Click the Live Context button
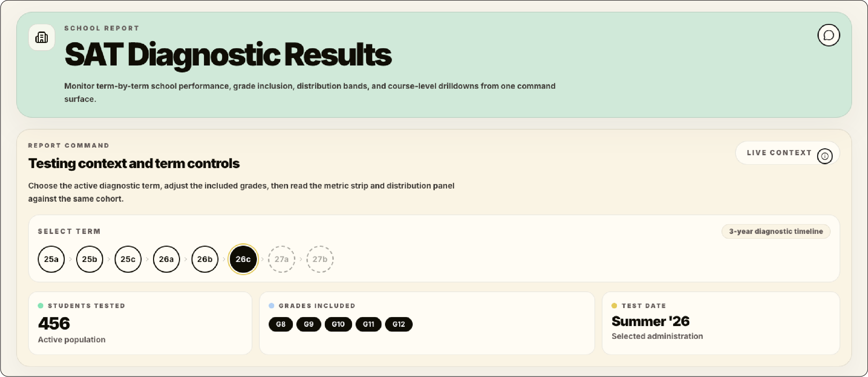This screenshot has width=868, height=377. (x=787, y=153)
